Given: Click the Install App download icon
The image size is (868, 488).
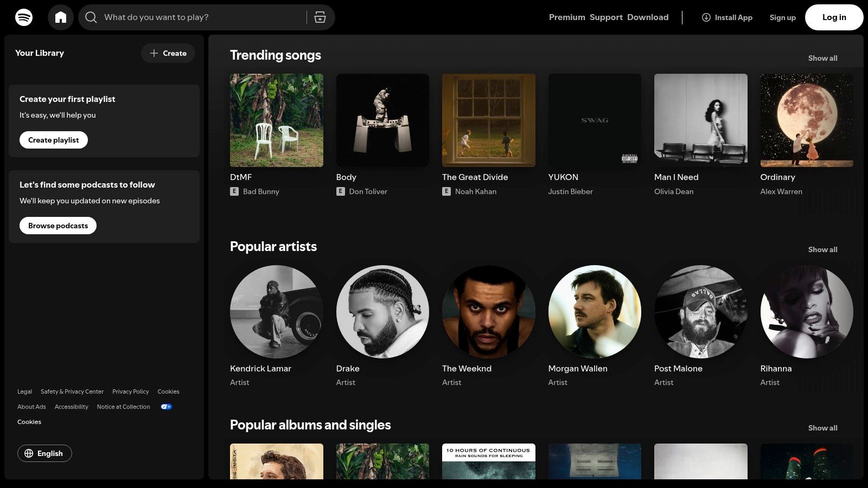Looking at the screenshot, I should click(706, 17).
